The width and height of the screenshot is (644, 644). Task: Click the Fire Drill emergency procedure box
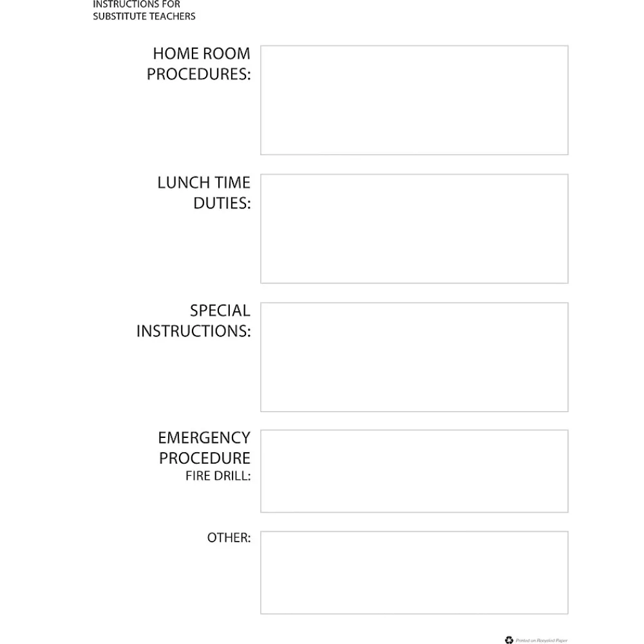click(414, 471)
